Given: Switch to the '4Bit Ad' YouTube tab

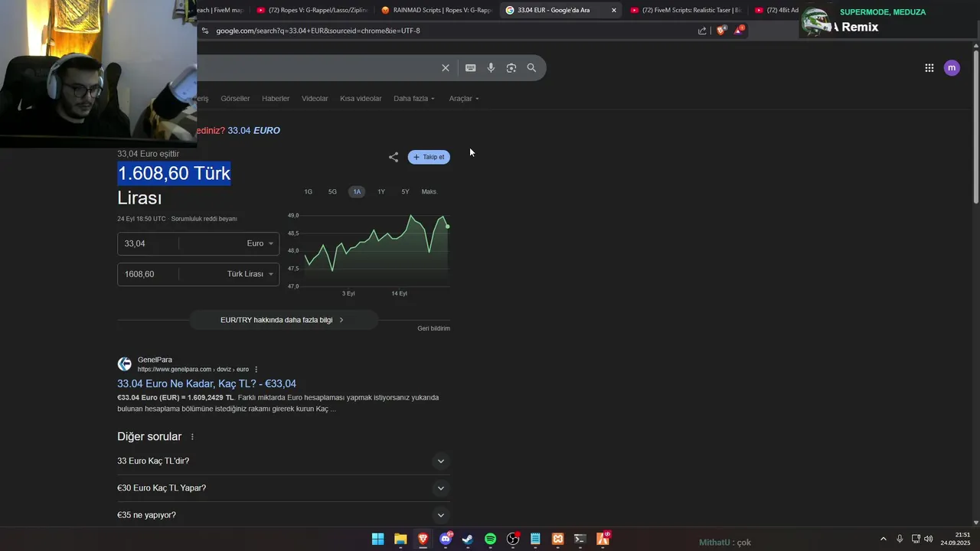Looking at the screenshot, I should click(776, 10).
